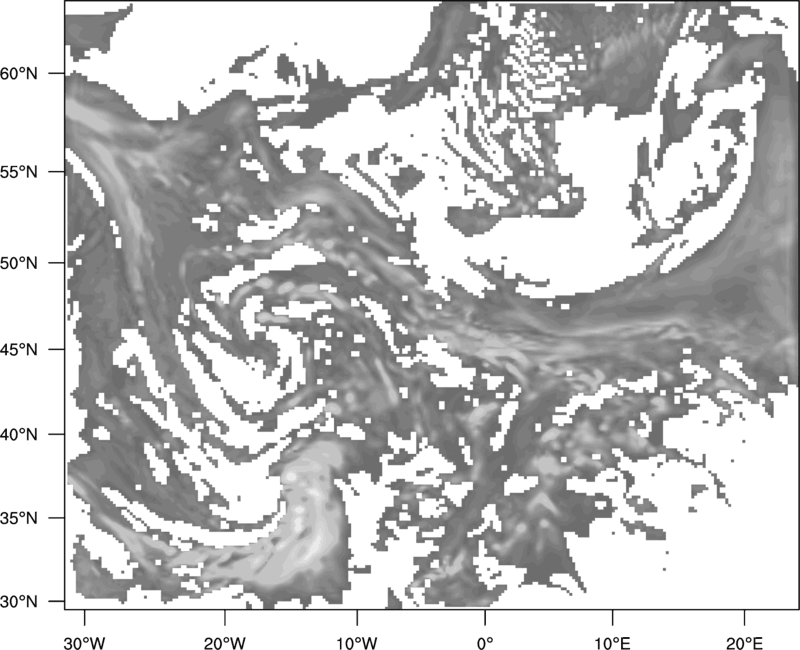Click the 30°W longitude label
The width and height of the screenshot is (800, 650).
point(84,643)
